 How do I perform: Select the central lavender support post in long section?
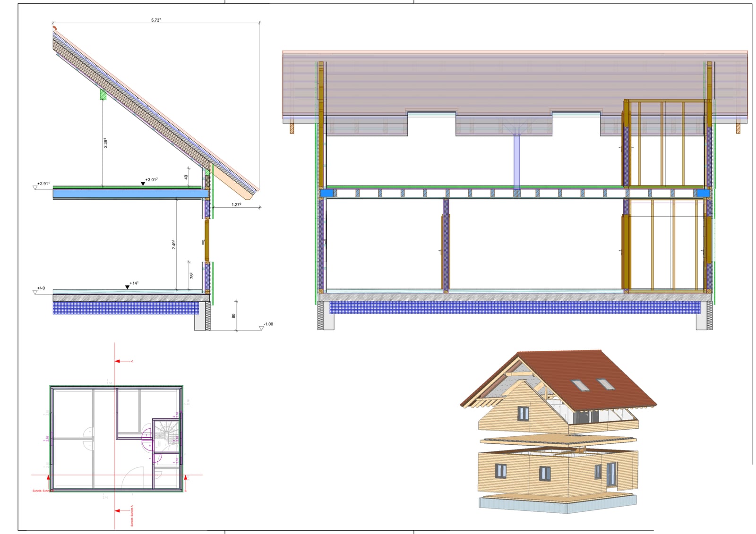[516, 161]
